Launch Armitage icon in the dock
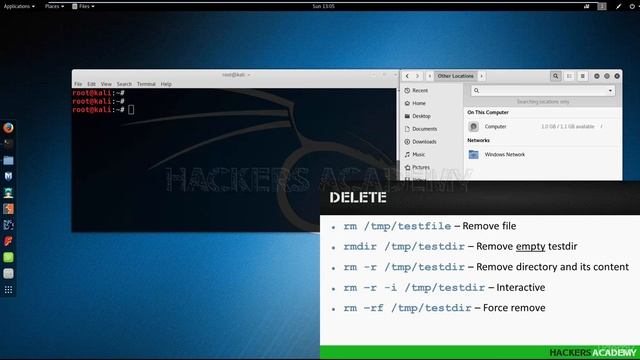Viewport: 640px width, 360px height. [x=8, y=192]
